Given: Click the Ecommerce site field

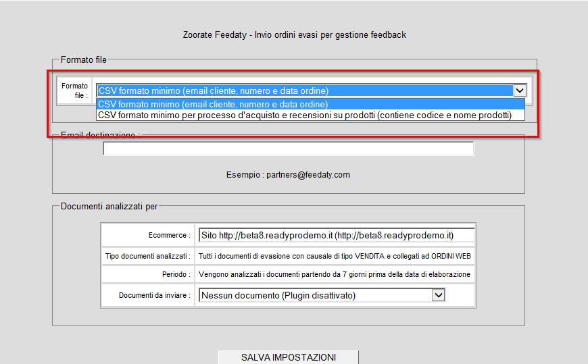Looking at the screenshot, I should click(x=337, y=235).
